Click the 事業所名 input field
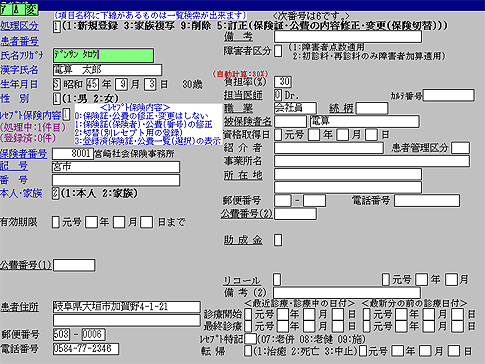 tap(372, 161)
